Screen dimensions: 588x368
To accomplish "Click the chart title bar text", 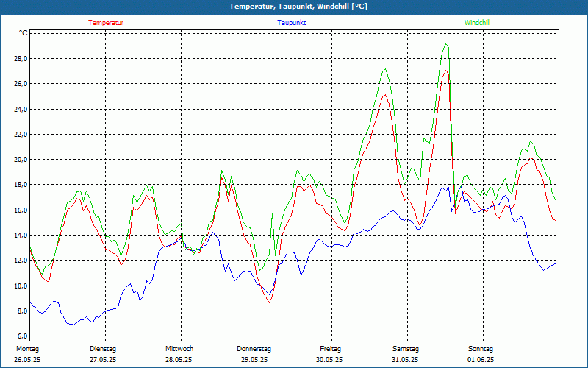I will pos(298,7).
